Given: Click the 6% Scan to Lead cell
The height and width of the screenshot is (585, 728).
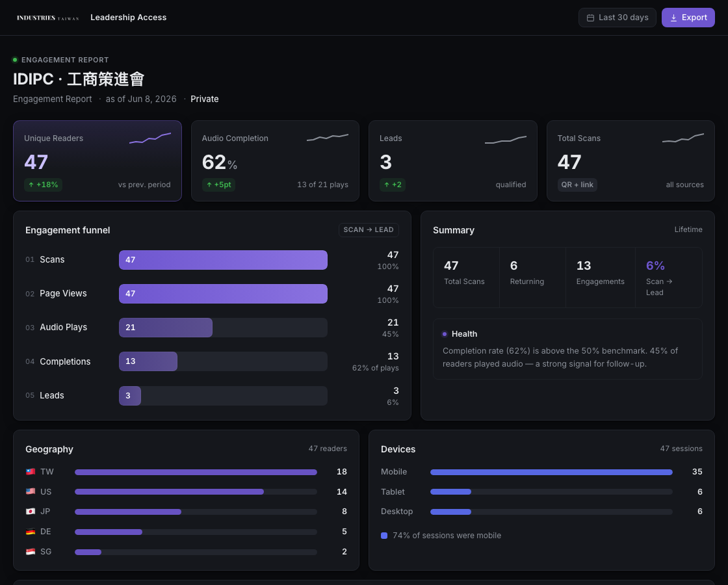Looking at the screenshot, I should (x=669, y=278).
